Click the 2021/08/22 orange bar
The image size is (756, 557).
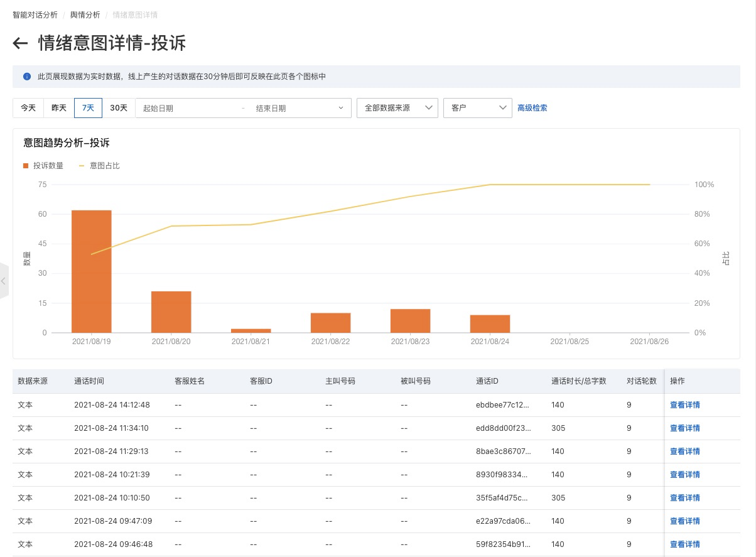[x=331, y=323]
